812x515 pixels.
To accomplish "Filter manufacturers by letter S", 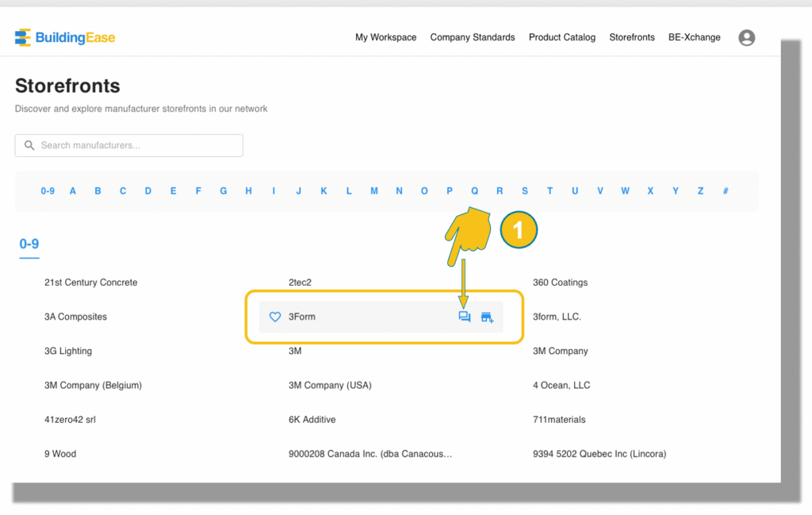I will pos(525,191).
